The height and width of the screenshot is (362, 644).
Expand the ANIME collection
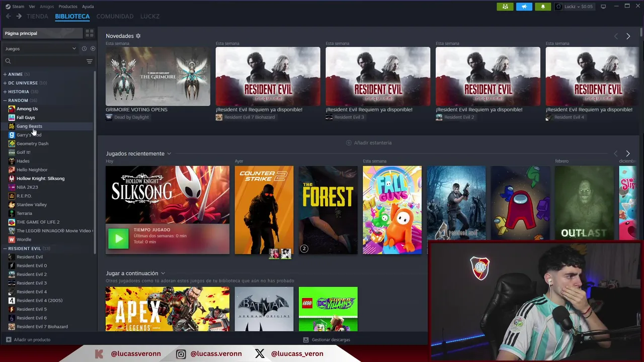pyautogui.click(x=17, y=74)
